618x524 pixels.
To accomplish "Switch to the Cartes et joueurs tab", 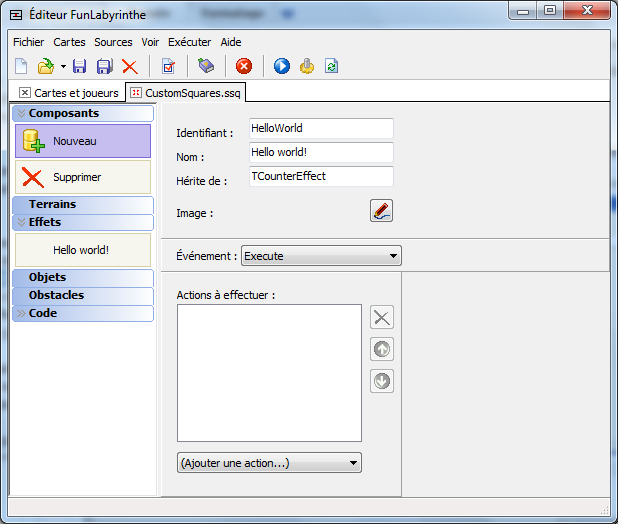I will (x=69, y=92).
